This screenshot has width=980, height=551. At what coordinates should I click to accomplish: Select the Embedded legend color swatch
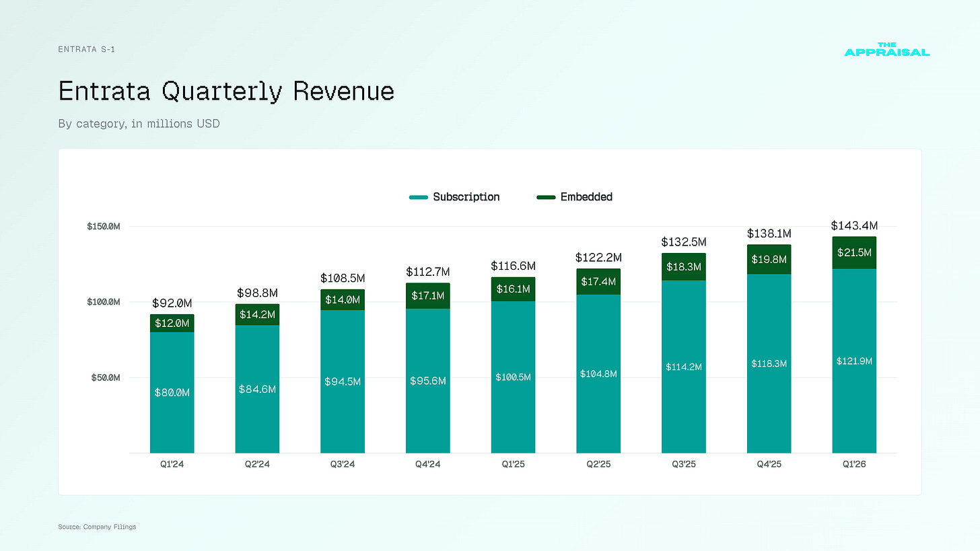coord(546,197)
